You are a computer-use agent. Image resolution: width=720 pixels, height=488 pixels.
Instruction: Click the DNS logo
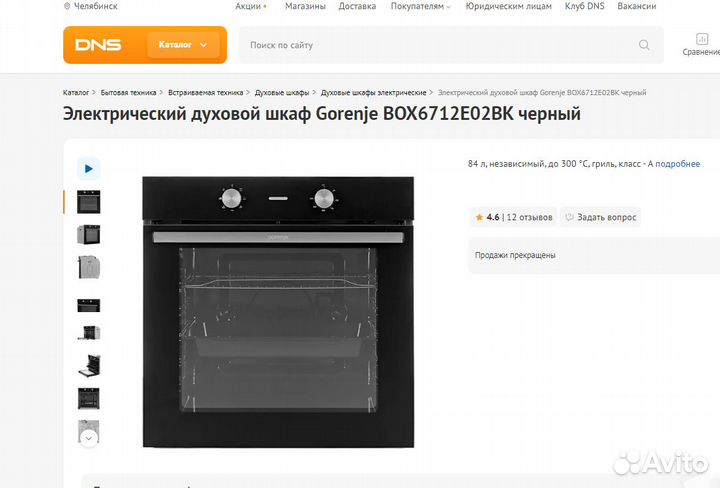pos(98,45)
